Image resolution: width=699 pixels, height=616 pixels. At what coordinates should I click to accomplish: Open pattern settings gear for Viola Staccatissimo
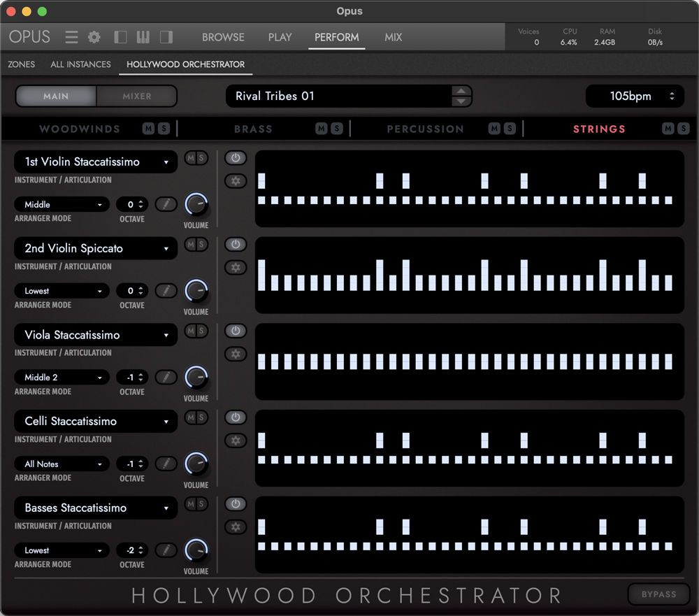coord(236,354)
